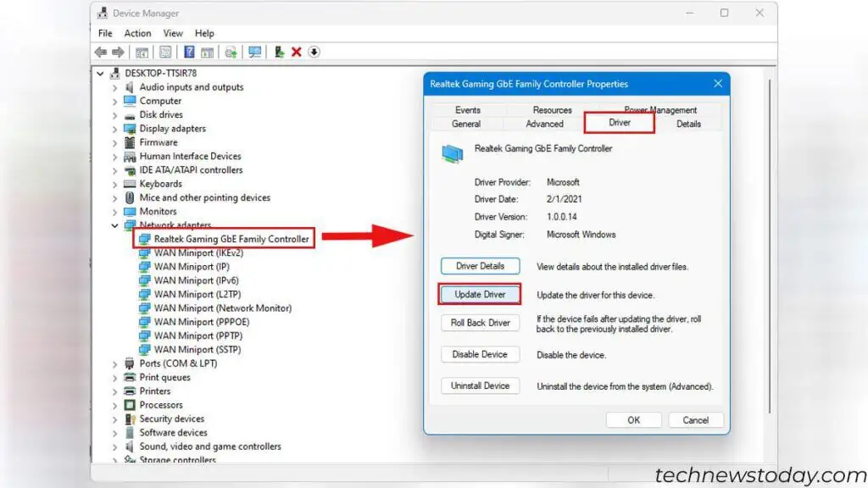Click the Mice and other pointing devices icon
Screen dimensions: 868x488
[130, 197]
